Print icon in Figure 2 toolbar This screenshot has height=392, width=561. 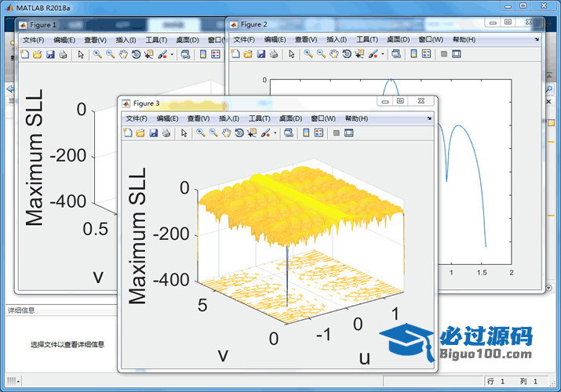pyautogui.click(x=274, y=54)
